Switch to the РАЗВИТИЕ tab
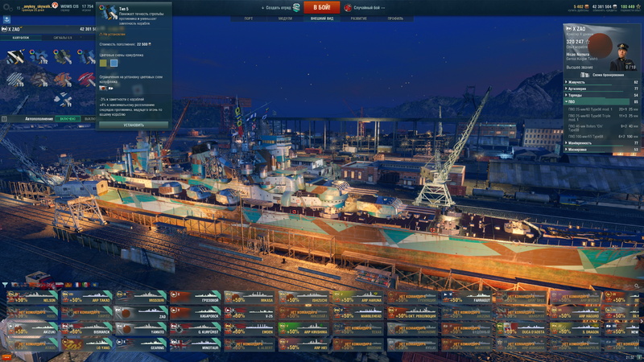The width and height of the screenshot is (644, 362). (358, 19)
